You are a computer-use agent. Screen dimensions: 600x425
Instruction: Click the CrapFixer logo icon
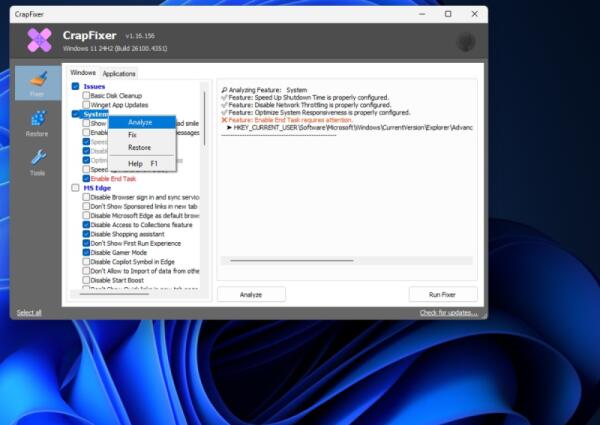click(x=39, y=41)
